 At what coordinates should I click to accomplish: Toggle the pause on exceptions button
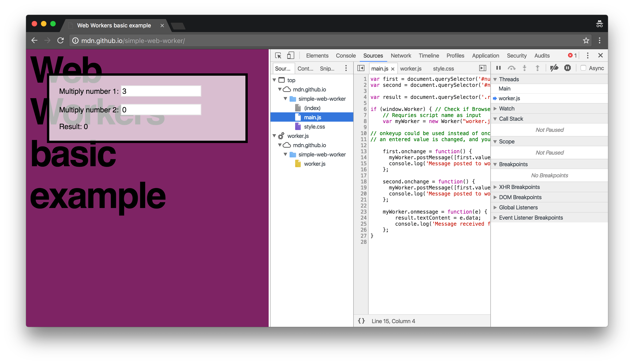[x=567, y=68]
